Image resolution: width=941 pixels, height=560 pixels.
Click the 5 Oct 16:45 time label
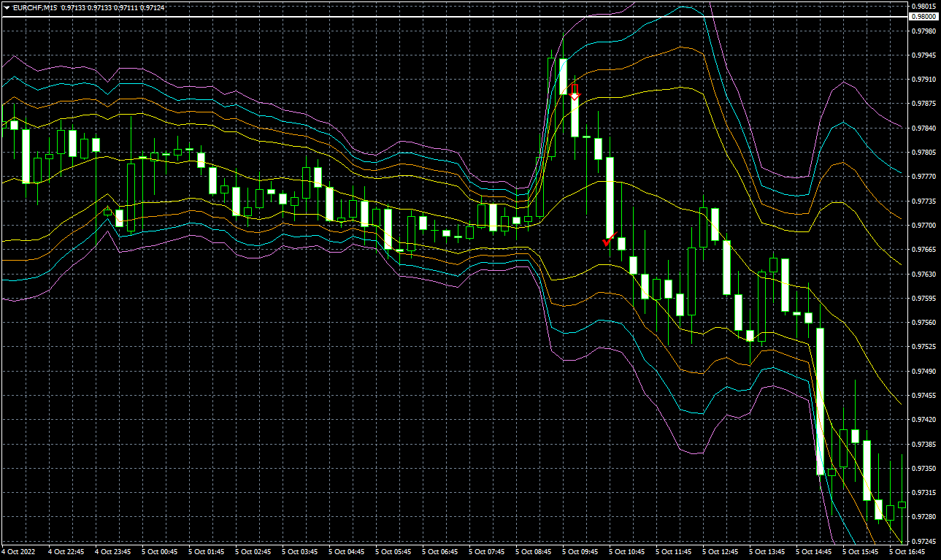[907, 552]
